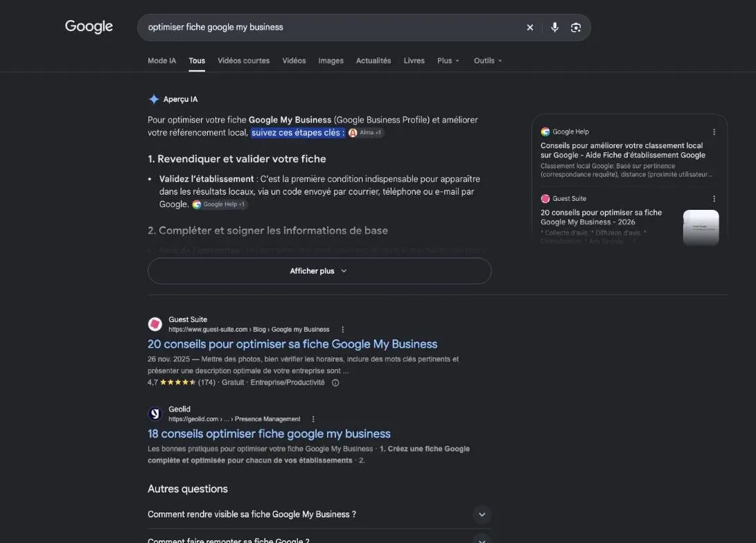Click Guest Suite favicon in side card
This screenshot has width=756, height=543.
pos(545,199)
